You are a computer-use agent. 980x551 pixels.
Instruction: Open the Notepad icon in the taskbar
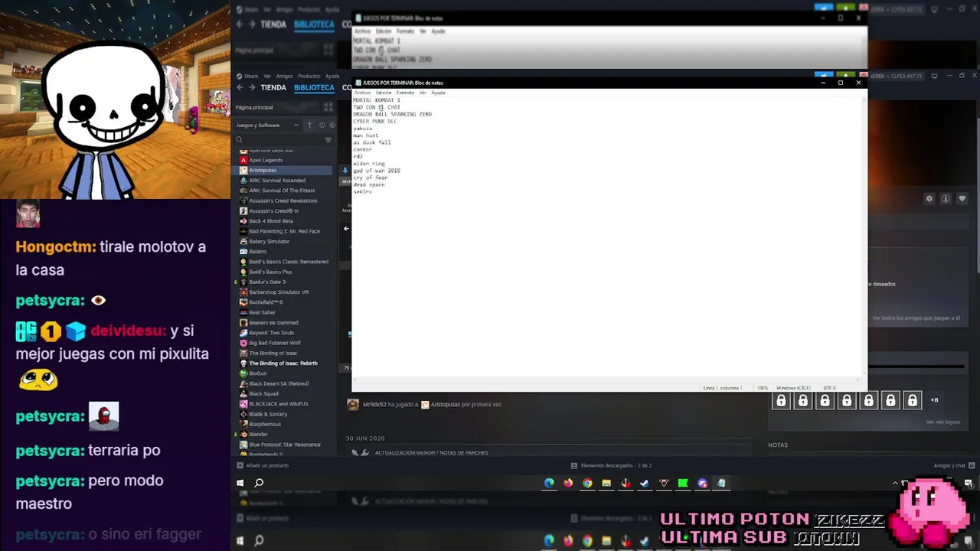721,483
